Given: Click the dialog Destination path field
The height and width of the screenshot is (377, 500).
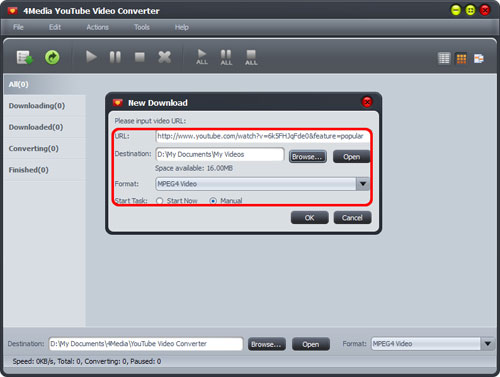Looking at the screenshot, I should point(220,154).
